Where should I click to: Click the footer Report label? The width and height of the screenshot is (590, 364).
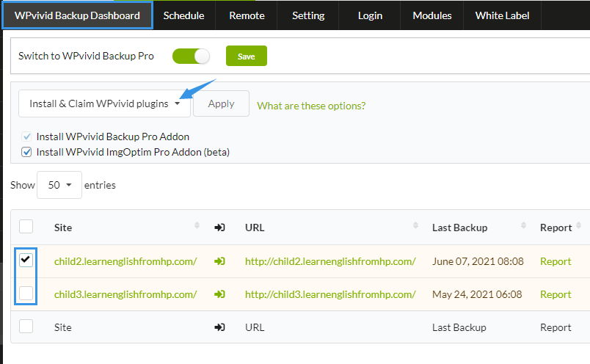(556, 327)
